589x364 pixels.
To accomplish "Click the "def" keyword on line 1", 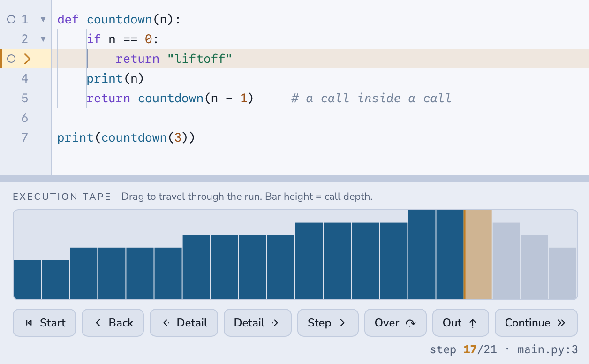I will coord(68,19).
